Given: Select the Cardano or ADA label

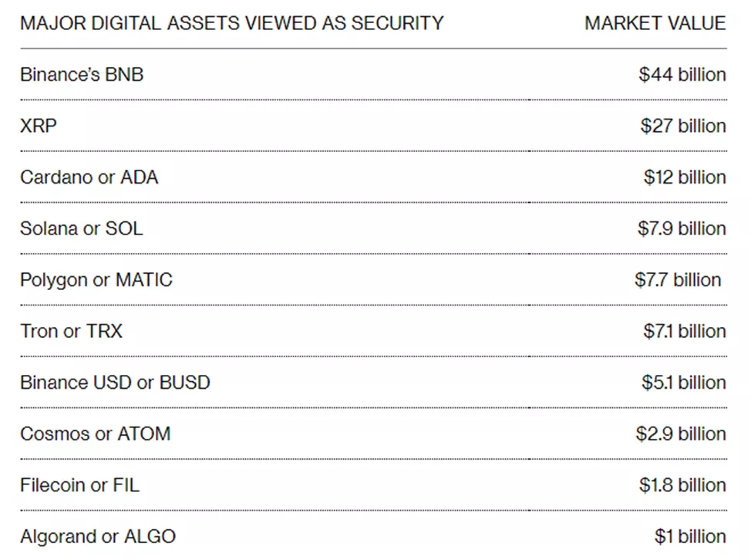Looking at the screenshot, I should point(89,177).
